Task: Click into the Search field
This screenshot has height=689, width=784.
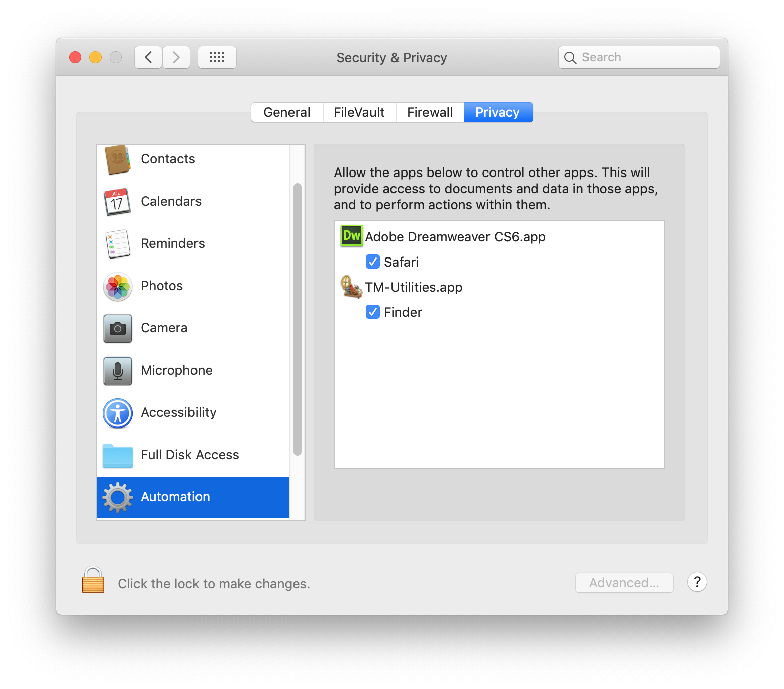Action: (639, 57)
